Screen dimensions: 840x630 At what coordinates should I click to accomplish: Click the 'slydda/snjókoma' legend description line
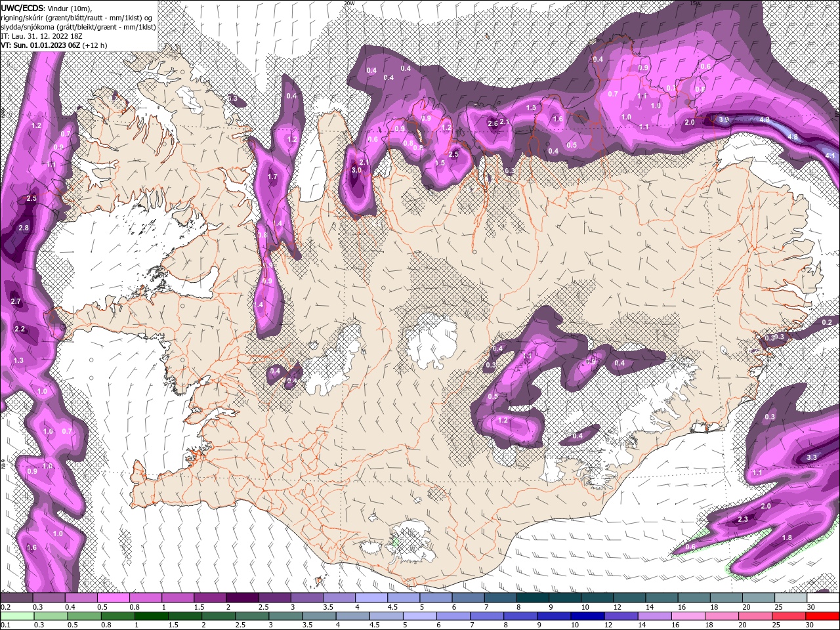pyautogui.click(x=79, y=27)
